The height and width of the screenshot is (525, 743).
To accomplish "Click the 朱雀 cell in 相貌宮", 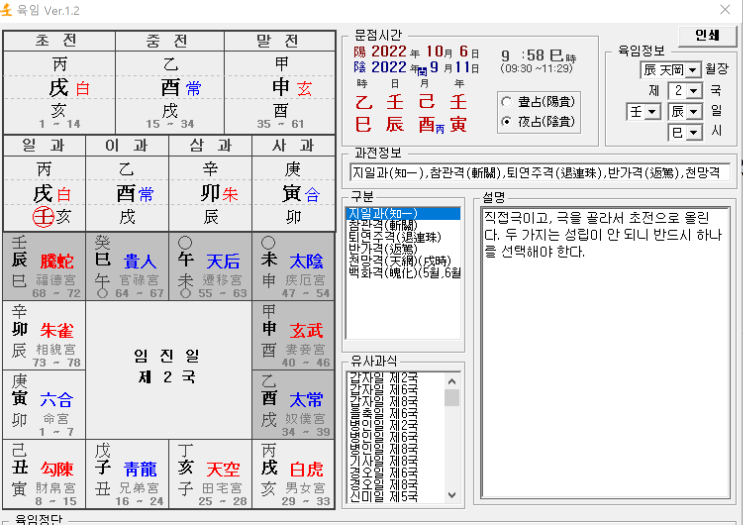I will pos(44,335).
